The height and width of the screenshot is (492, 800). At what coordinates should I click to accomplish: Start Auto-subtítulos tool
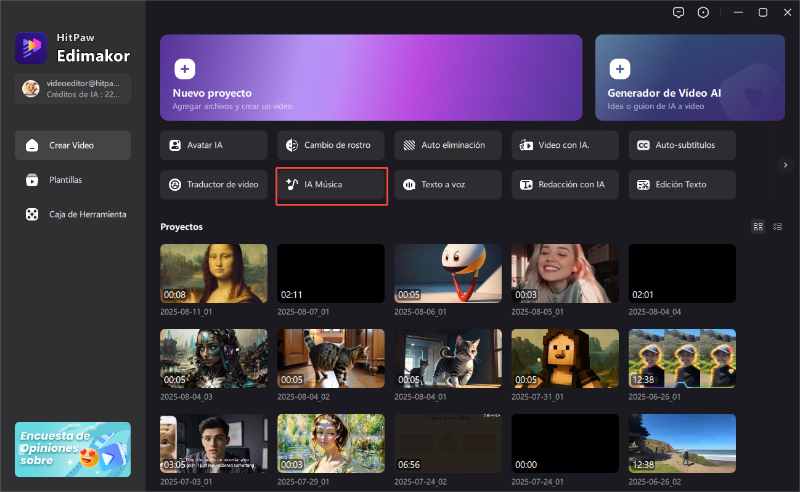coord(682,145)
